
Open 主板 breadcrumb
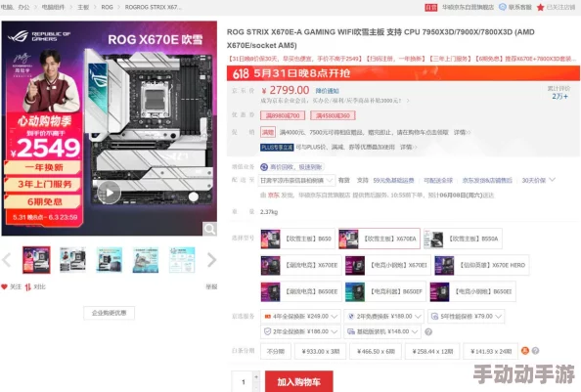(83, 7)
